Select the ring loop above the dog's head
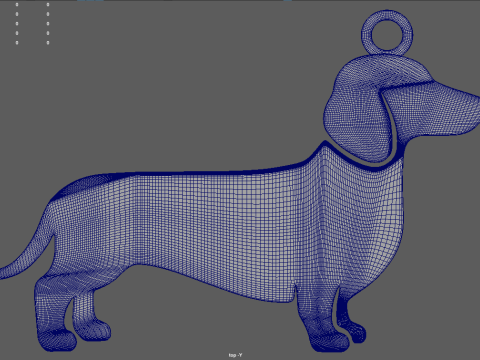The width and height of the screenshot is (480, 360). tap(387, 32)
